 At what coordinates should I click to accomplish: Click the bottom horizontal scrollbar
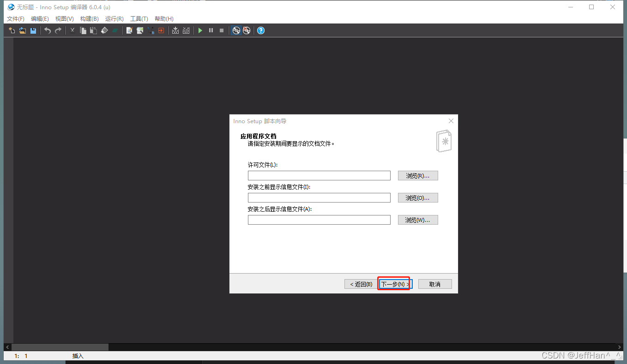tap(60, 347)
